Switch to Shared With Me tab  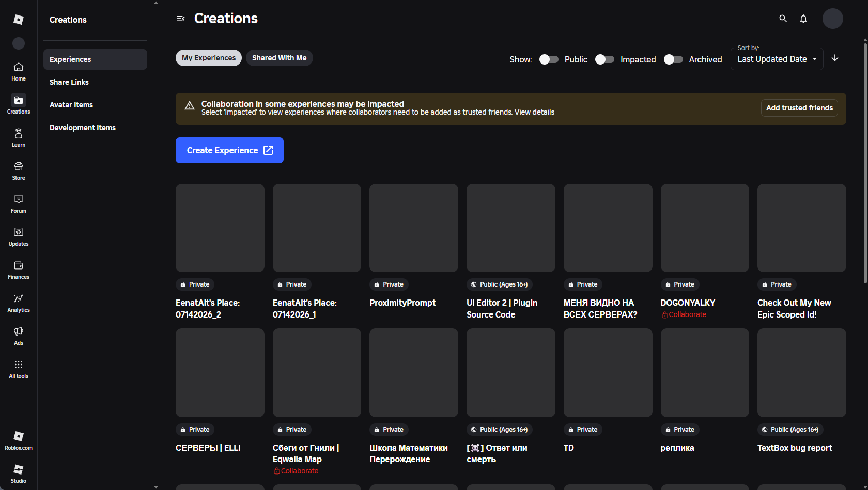click(x=280, y=58)
